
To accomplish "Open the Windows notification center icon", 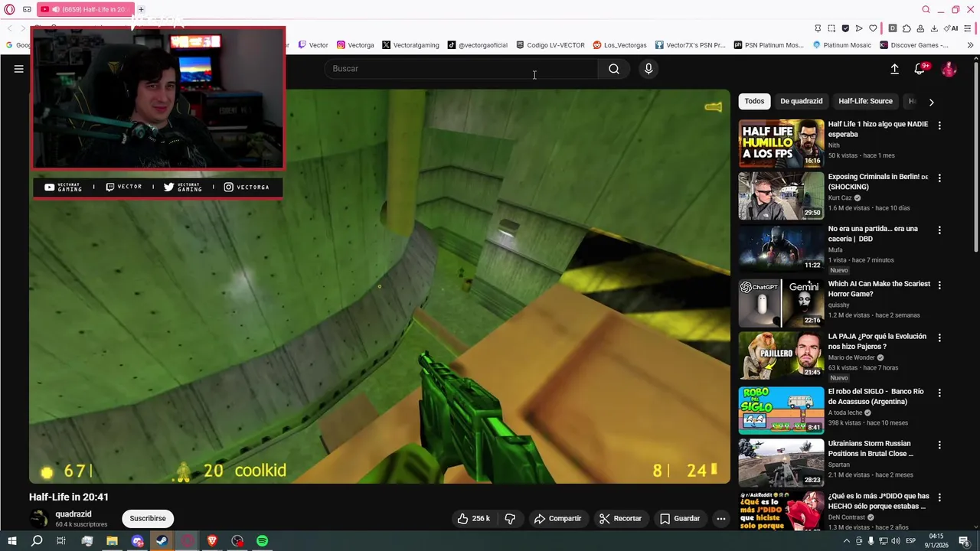I will [964, 541].
